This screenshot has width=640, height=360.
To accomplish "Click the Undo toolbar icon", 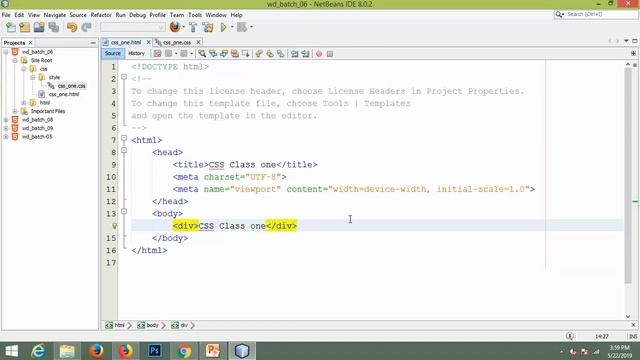I will click(x=72, y=27).
